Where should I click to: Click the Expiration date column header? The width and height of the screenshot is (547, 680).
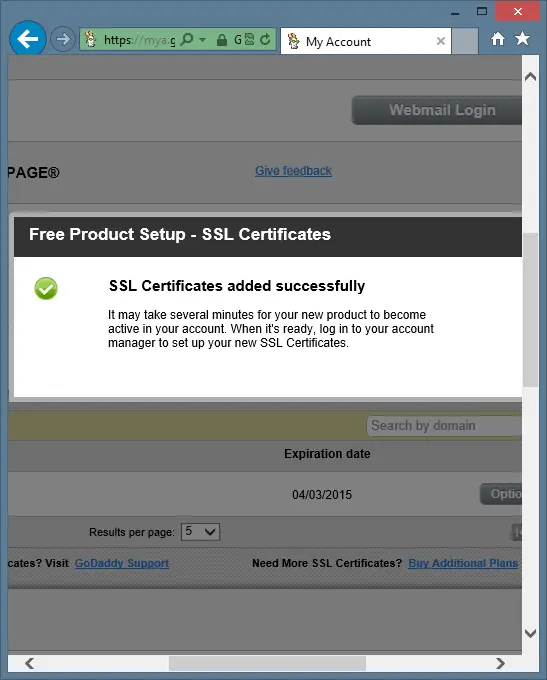pos(327,454)
